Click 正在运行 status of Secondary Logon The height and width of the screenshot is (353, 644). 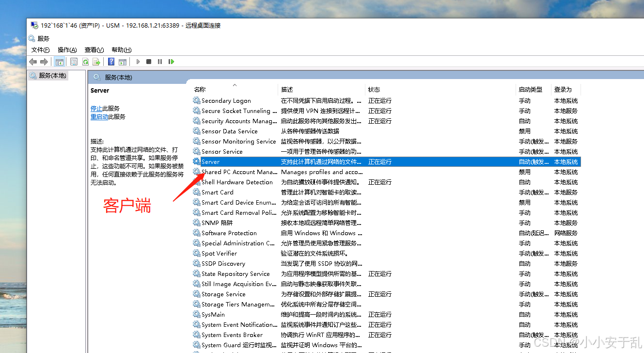click(x=380, y=100)
